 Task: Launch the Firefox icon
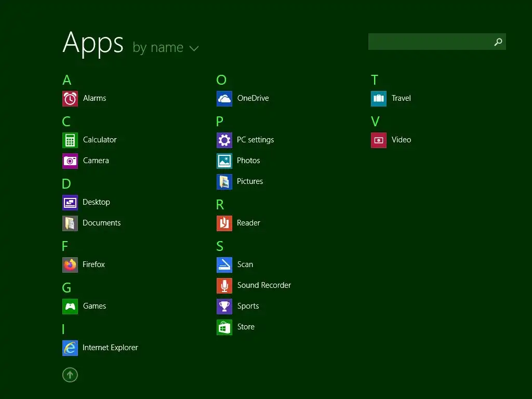(70, 264)
